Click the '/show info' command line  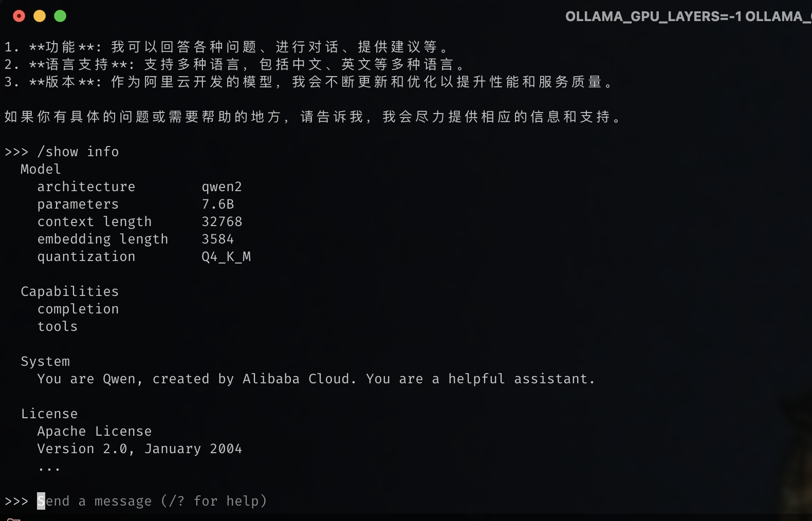78,152
